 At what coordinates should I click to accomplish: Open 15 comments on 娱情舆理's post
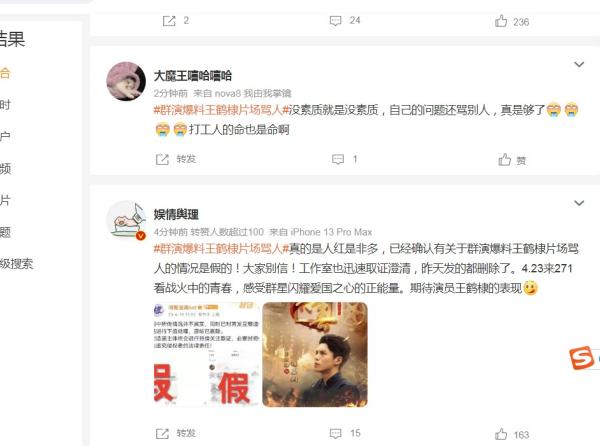pos(336,433)
